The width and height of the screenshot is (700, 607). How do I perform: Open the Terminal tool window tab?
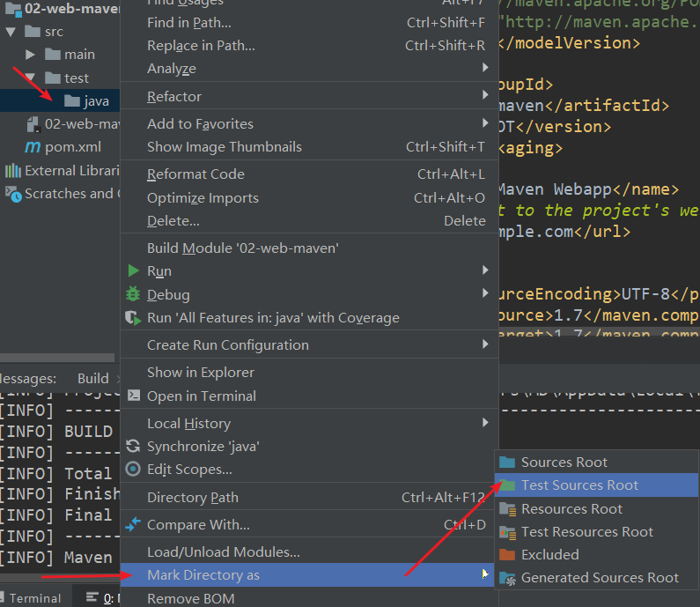[x=35, y=598]
